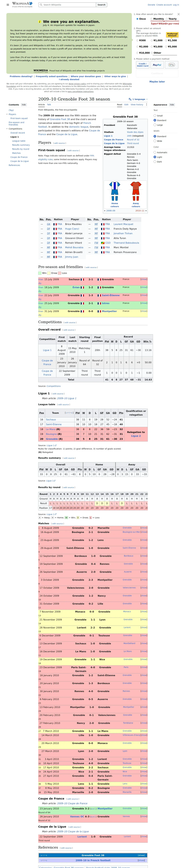Select Google Pay payment option

click(x=172, y=65)
